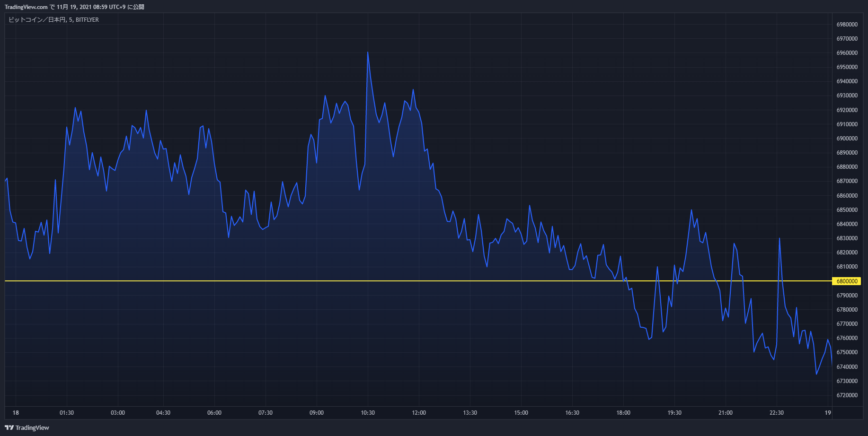Click the 21:00 time axis label
The width and height of the screenshot is (868, 436).
click(x=726, y=413)
